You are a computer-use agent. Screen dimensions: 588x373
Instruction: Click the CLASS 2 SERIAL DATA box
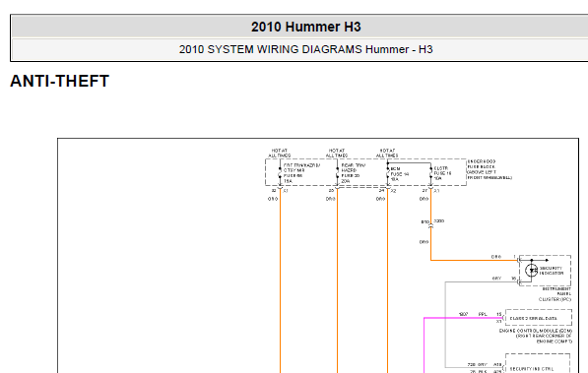(x=539, y=318)
